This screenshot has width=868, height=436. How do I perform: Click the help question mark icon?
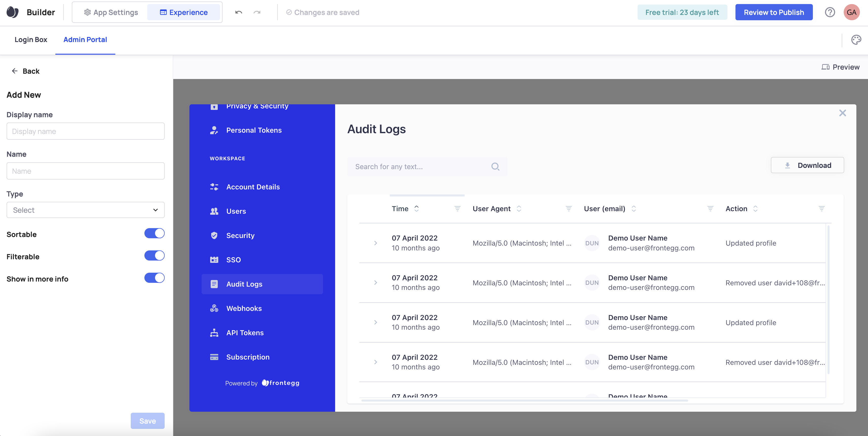click(x=830, y=12)
